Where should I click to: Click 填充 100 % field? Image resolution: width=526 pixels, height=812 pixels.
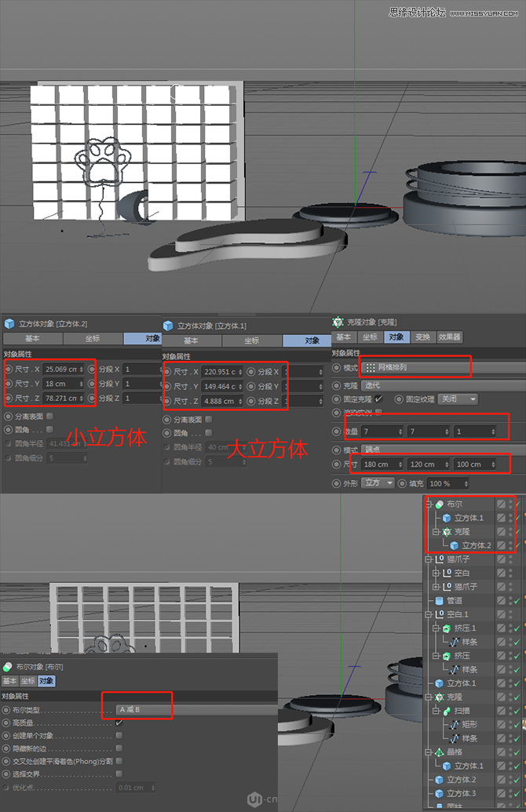[447, 484]
